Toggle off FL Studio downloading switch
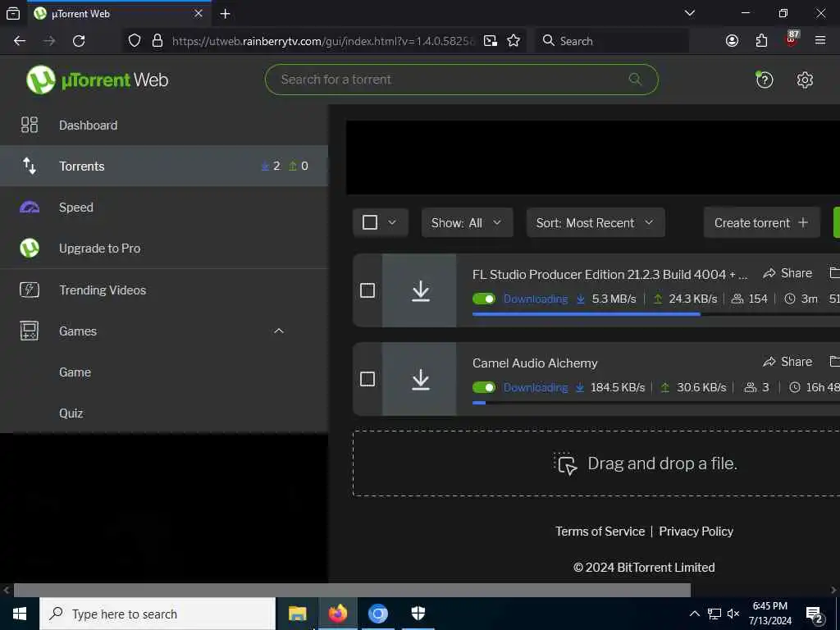840x630 pixels. tap(484, 299)
